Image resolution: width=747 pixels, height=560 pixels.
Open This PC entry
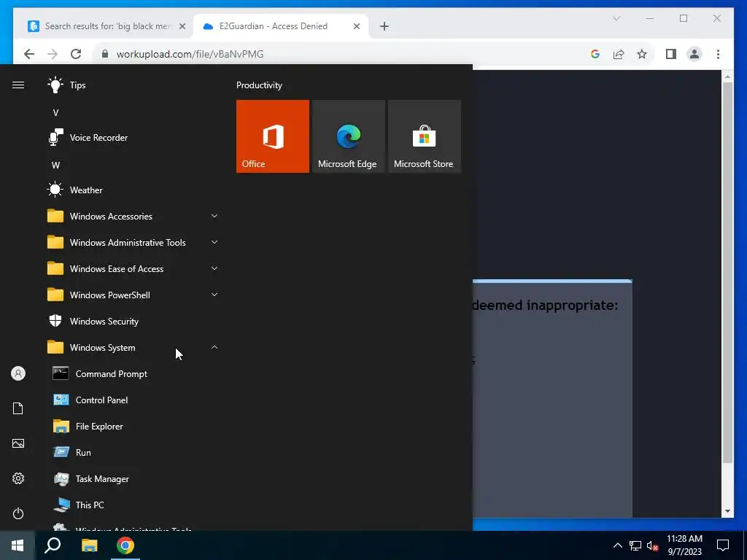[133, 505]
